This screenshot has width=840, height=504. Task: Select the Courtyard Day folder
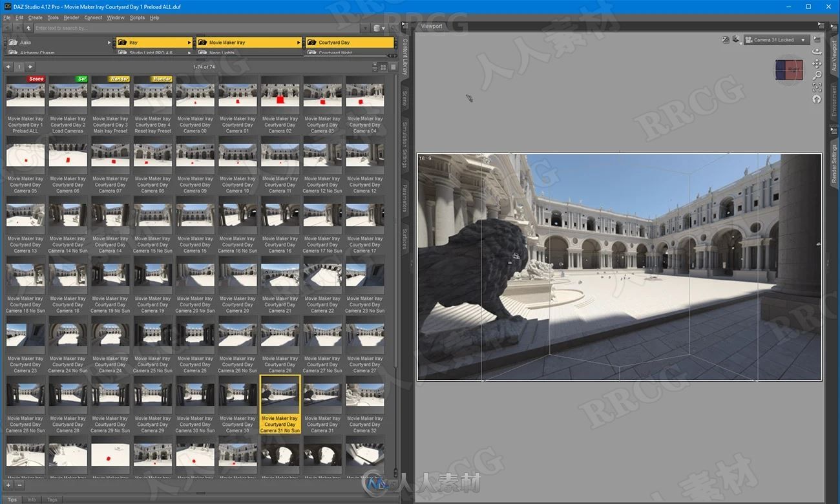(x=350, y=43)
